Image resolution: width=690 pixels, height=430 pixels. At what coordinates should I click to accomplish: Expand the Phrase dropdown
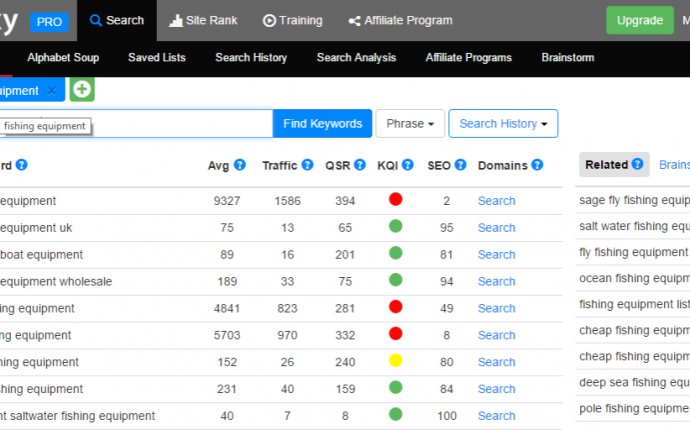click(410, 124)
